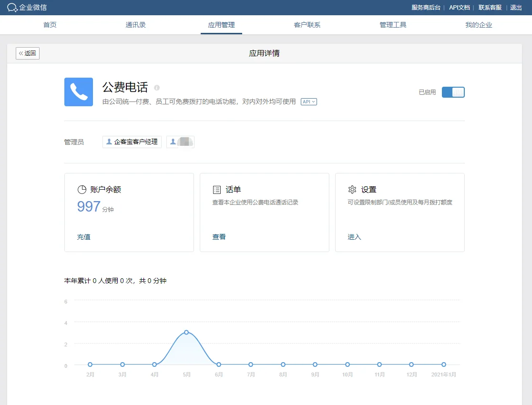The height and width of the screenshot is (405, 532).
Task: Click the 由公司统一付费 app description
Action: [199, 102]
